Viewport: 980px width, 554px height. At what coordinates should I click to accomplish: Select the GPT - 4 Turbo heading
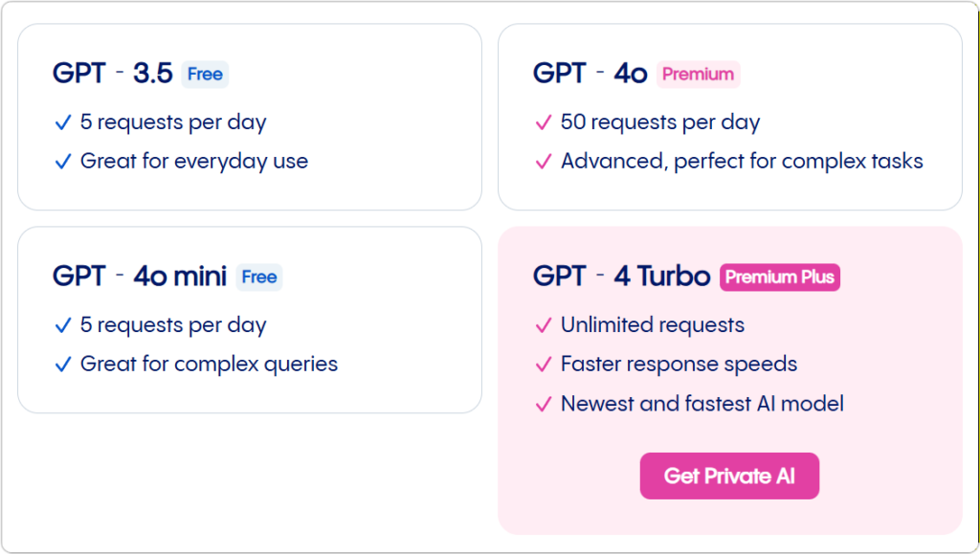pyautogui.click(x=621, y=277)
